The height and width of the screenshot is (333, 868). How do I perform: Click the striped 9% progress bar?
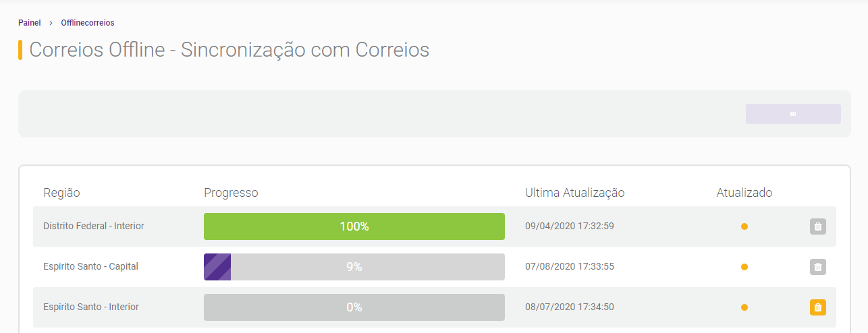(354, 267)
